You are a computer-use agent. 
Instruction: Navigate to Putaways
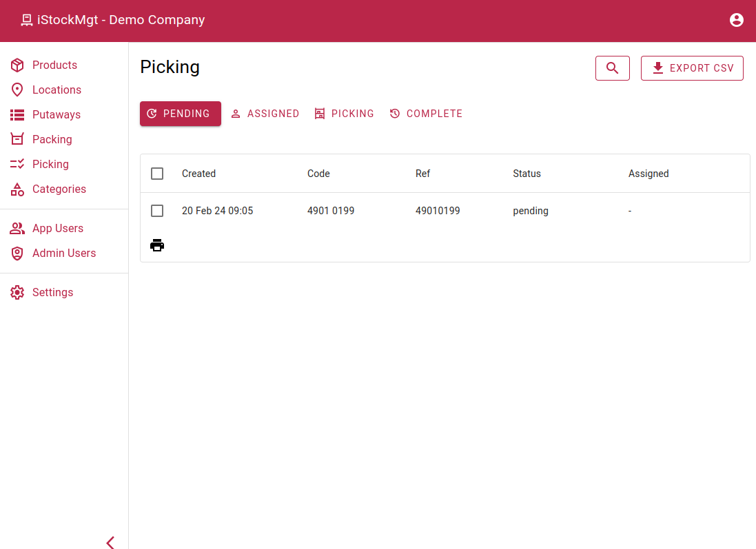coord(56,114)
